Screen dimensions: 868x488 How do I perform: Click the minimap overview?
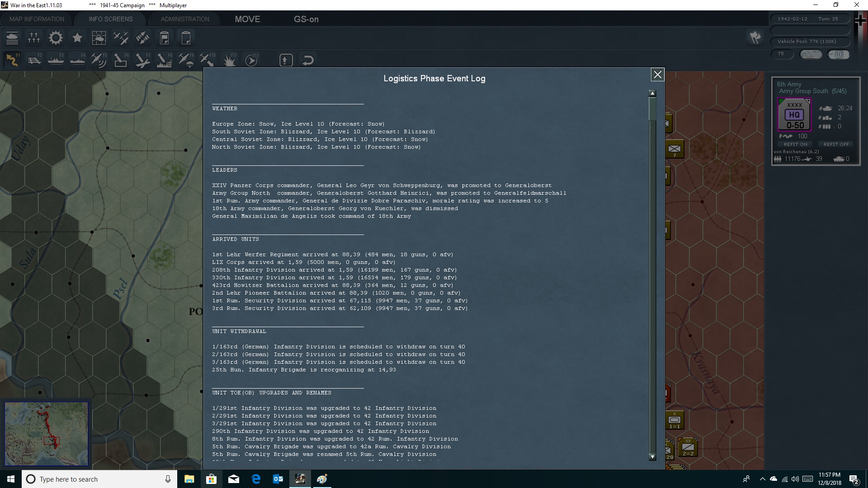coord(47,434)
